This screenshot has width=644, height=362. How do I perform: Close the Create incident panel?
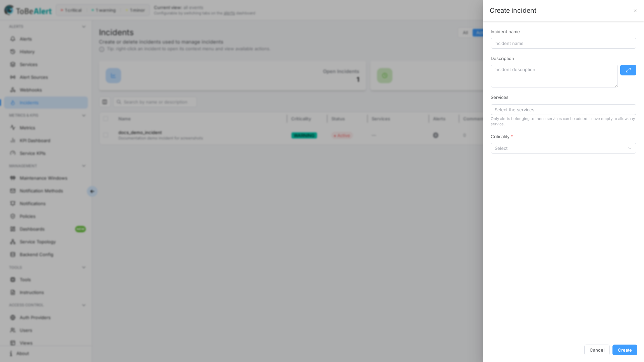pyautogui.click(x=635, y=11)
